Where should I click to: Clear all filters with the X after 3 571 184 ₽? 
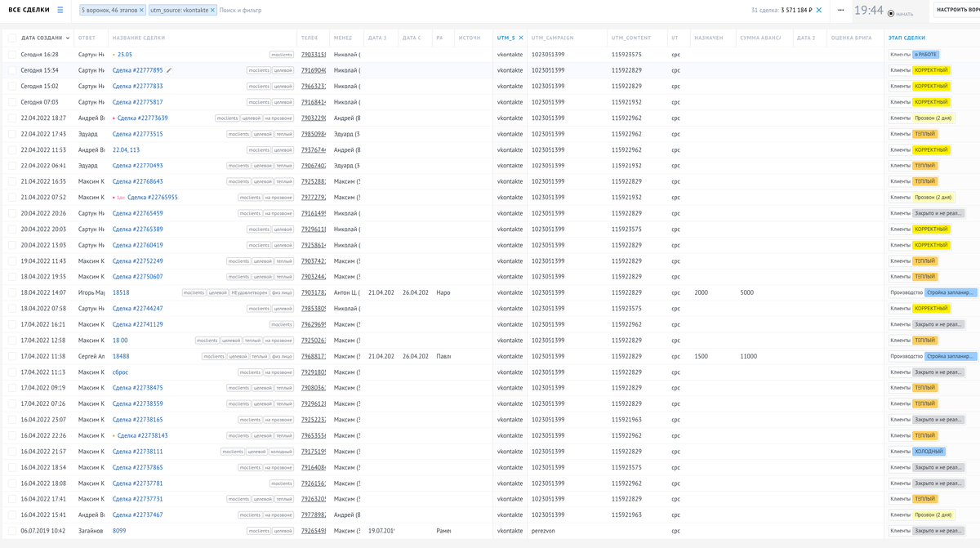[x=819, y=10]
